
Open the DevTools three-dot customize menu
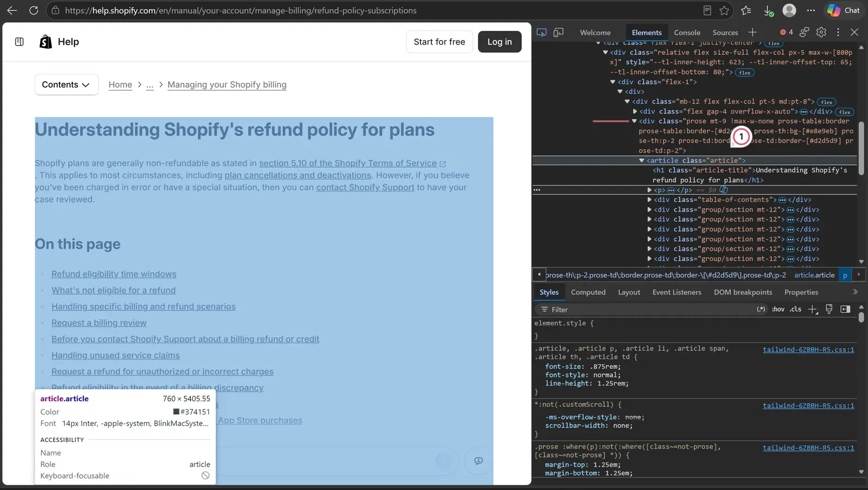pos(838,33)
